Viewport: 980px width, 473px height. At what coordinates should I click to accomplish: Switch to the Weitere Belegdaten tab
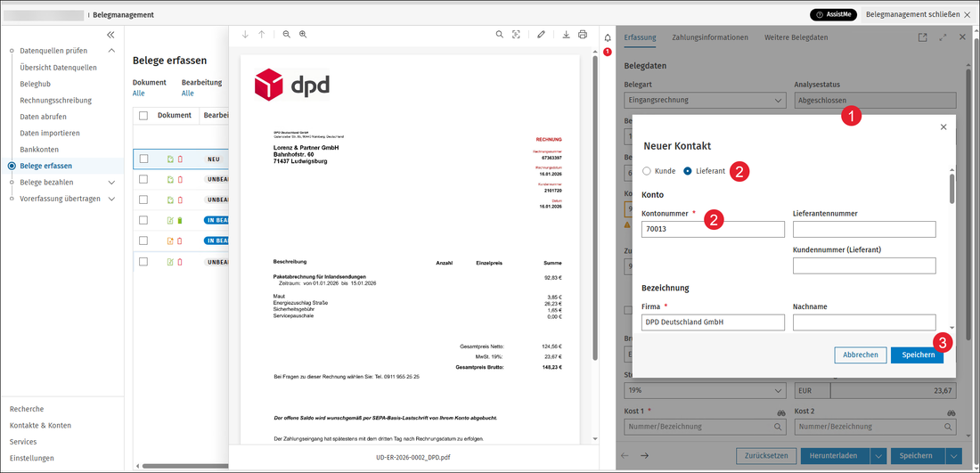(796, 37)
